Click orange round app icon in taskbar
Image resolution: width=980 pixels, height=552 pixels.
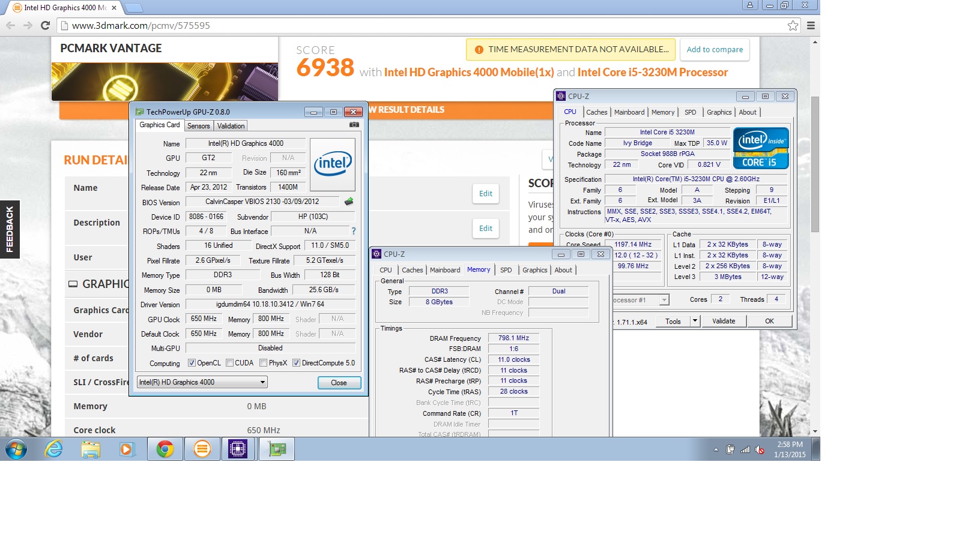[202, 449]
